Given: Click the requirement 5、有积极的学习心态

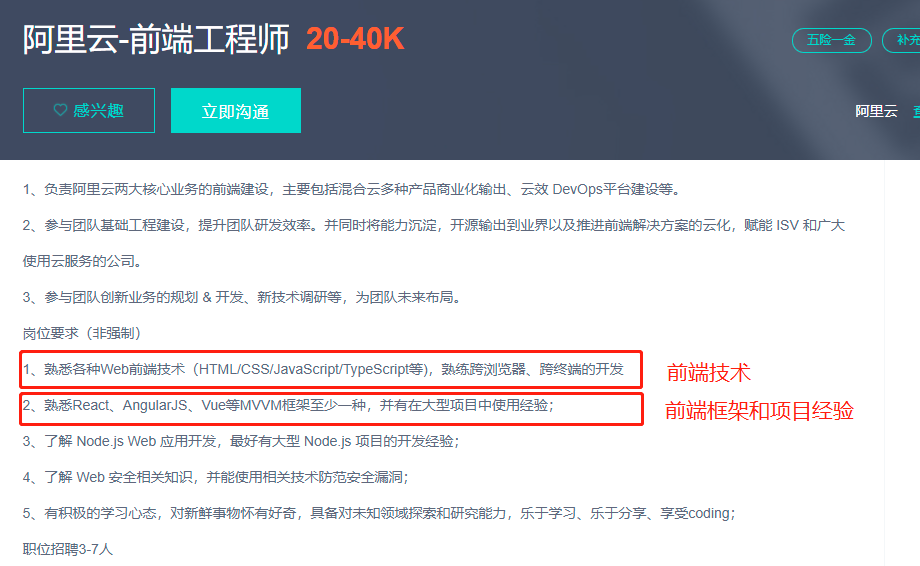Looking at the screenshot, I should coord(379,513).
